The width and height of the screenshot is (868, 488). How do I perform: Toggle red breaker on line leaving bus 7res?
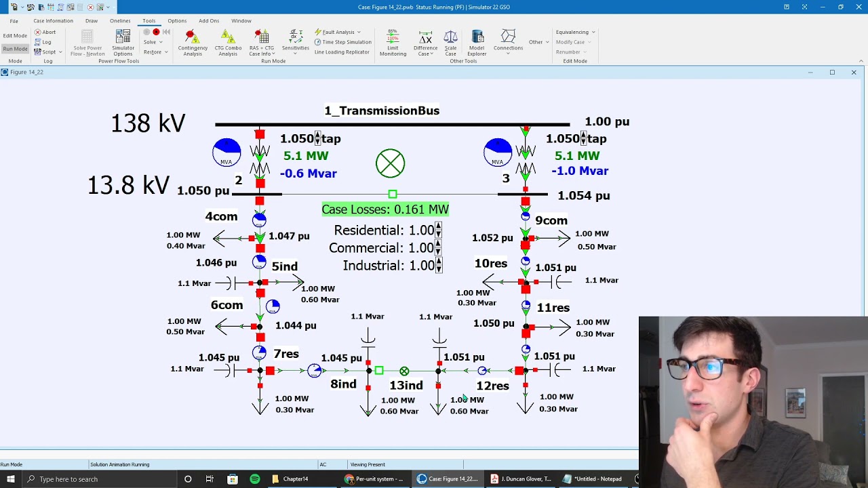270,370
